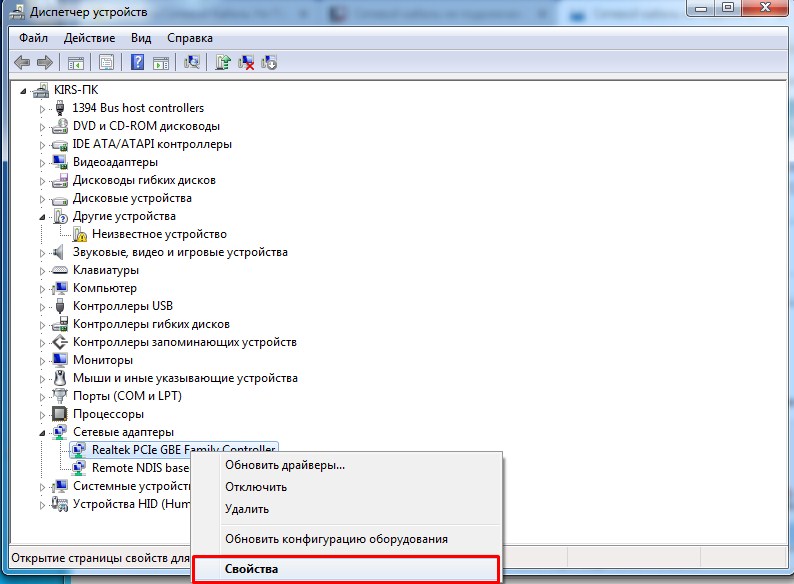The width and height of the screenshot is (794, 584).
Task: Open the Действие menu
Action: click(90, 38)
